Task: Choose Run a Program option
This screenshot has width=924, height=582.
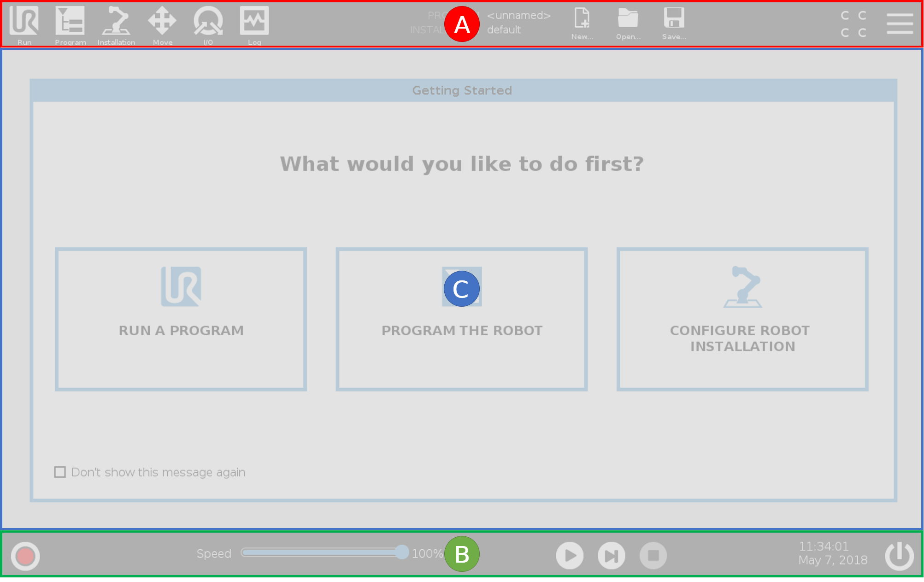Action: click(181, 319)
